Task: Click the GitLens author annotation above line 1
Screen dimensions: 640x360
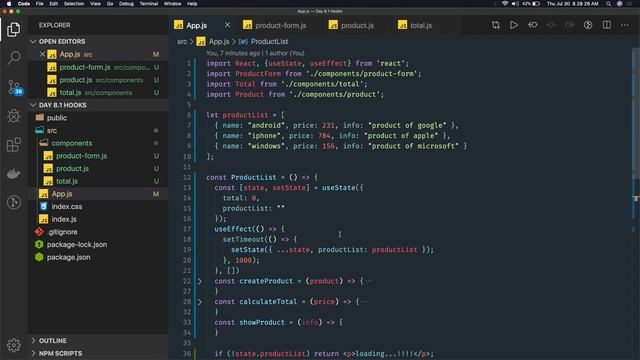Action: (x=255, y=53)
